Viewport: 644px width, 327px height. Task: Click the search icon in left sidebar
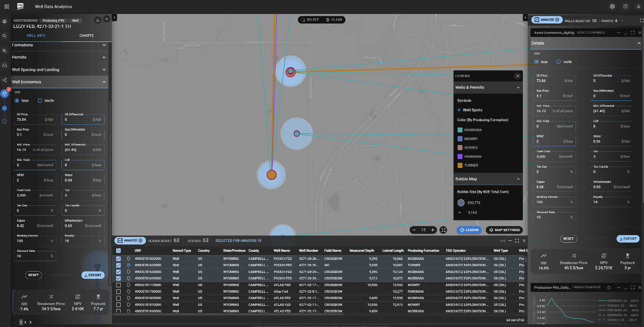point(5,36)
